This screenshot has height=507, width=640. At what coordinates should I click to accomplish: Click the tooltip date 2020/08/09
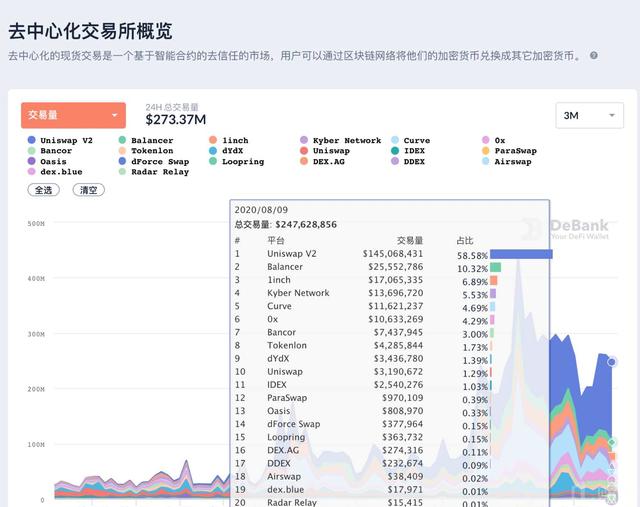click(x=261, y=210)
